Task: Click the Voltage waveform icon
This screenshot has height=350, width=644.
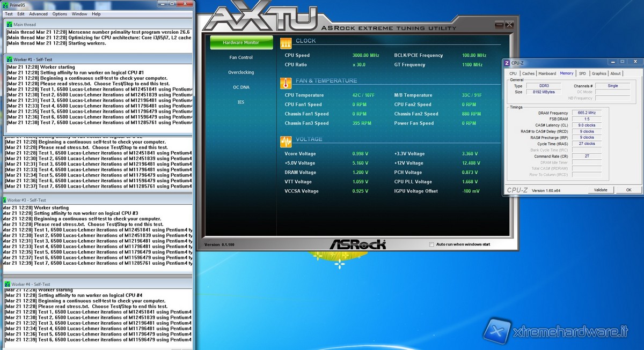Action: click(286, 140)
